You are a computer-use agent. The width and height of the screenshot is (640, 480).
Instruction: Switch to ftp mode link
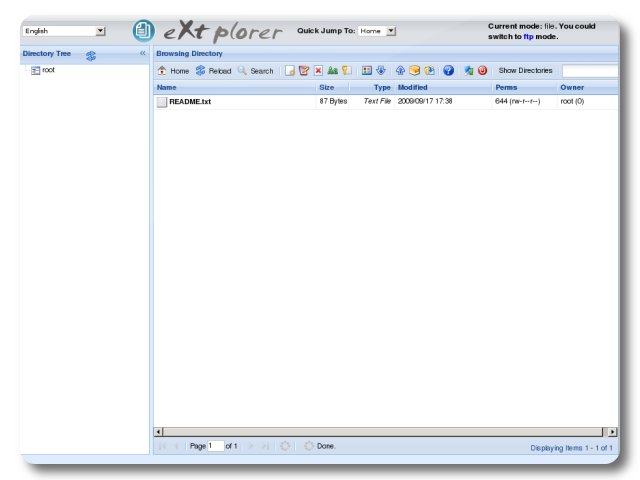coord(528,36)
